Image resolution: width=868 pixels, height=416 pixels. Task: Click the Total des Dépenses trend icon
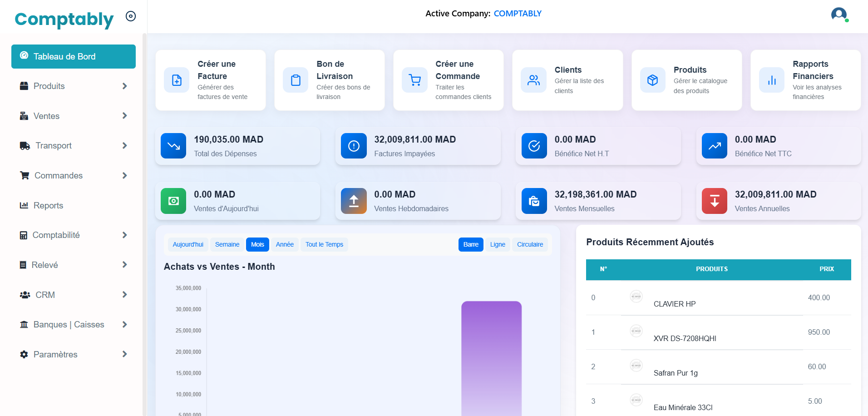point(173,146)
